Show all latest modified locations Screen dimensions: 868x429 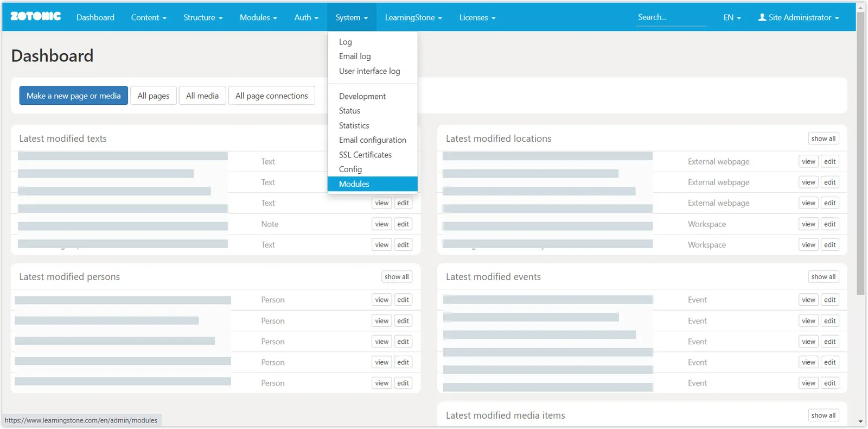(x=823, y=138)
